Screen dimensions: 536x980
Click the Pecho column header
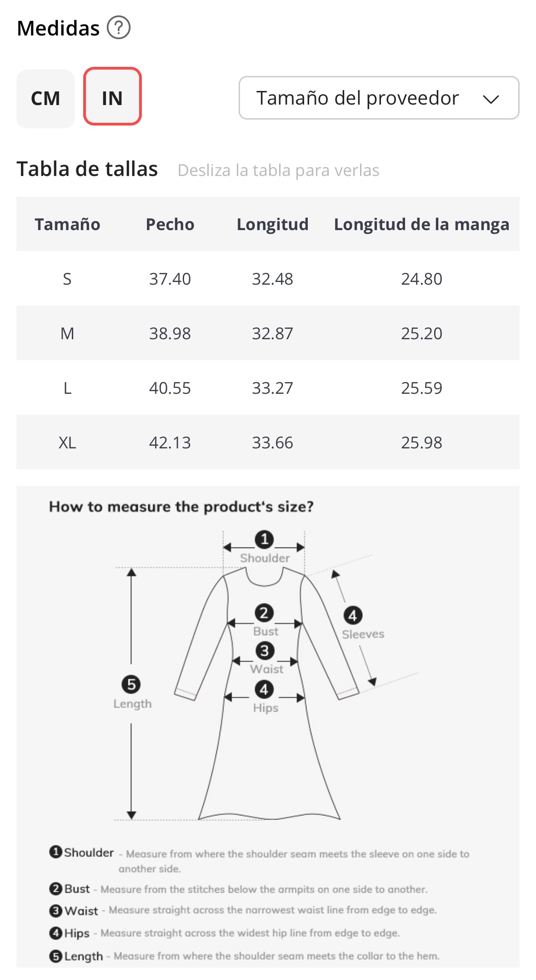(170, 224)
